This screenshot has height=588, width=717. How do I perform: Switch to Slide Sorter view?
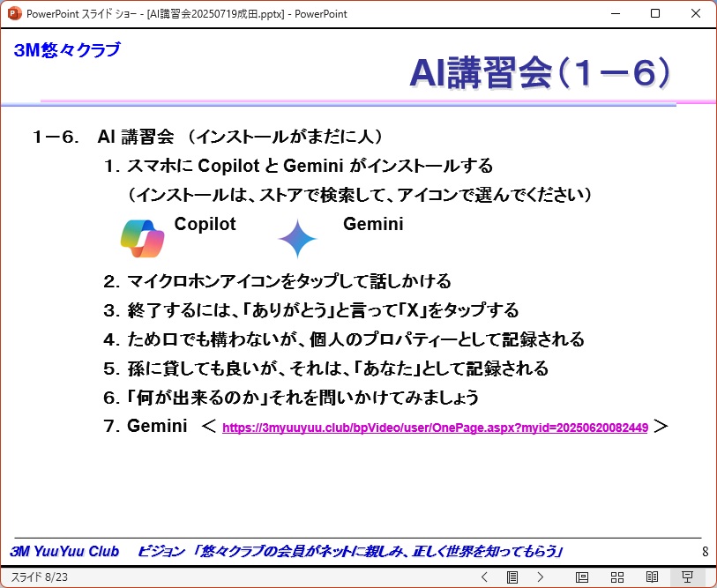point(617,577)
